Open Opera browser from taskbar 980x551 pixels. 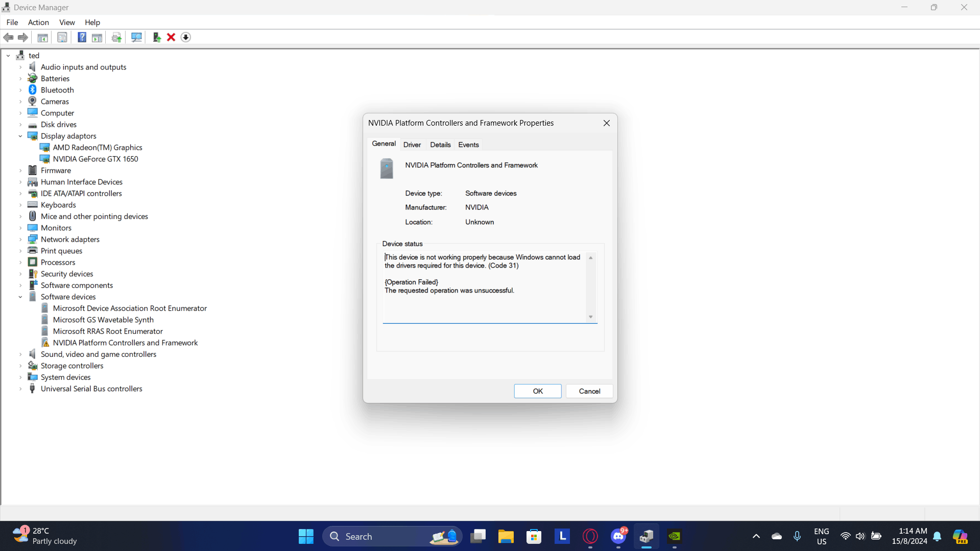click(x=590, y=536)
